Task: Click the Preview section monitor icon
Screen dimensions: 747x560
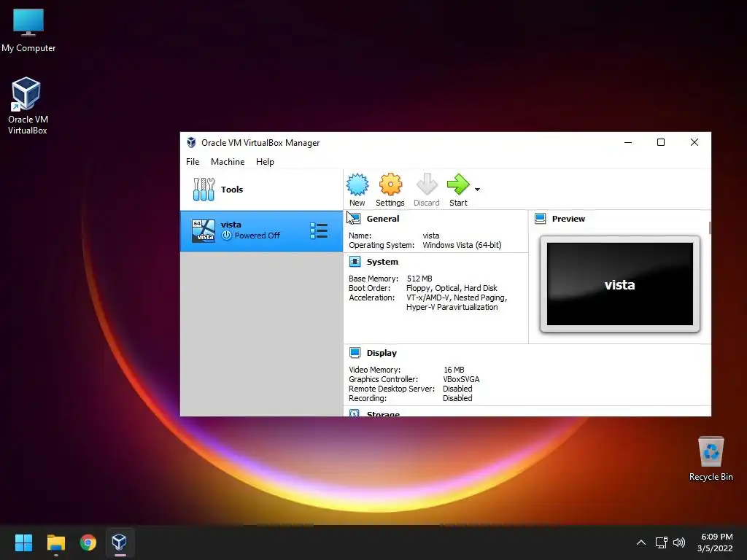Action: pos(541,219)
